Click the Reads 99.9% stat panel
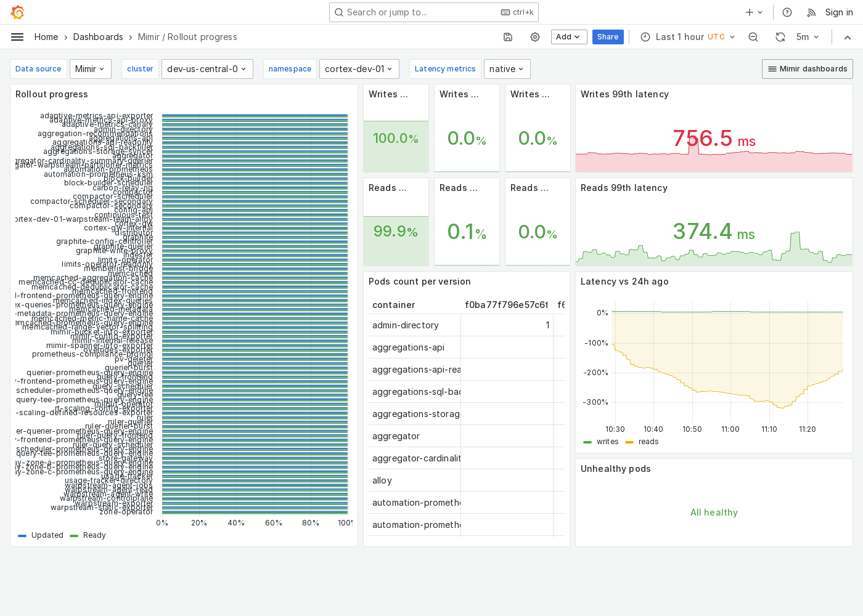The width and height of the screenshot is (863, 616). 396,222
